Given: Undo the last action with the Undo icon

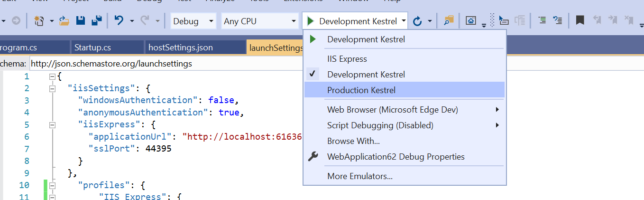Looking at the screenshot, I should (x=119, y=21).
